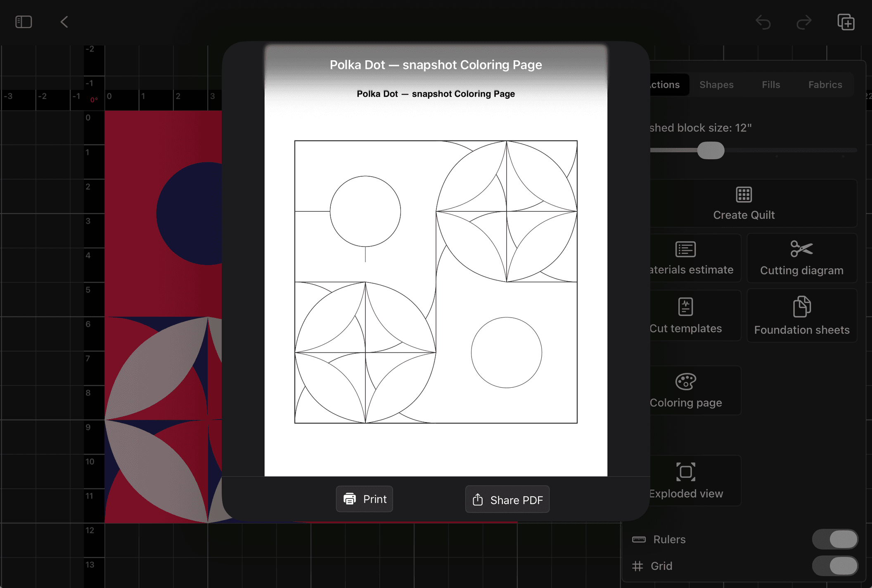Click the printer icon
The height and width of the screenshot is (588, 872).
(x=350, y=499)
